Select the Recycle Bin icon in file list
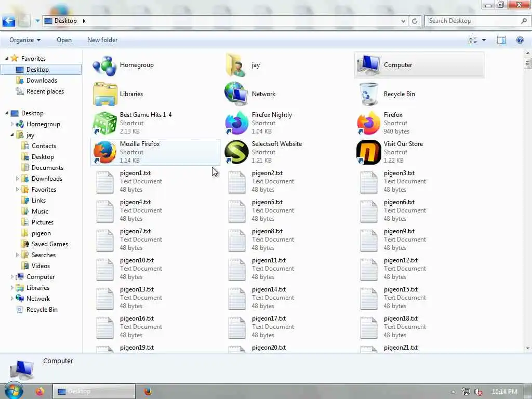 tap(368, 94)
